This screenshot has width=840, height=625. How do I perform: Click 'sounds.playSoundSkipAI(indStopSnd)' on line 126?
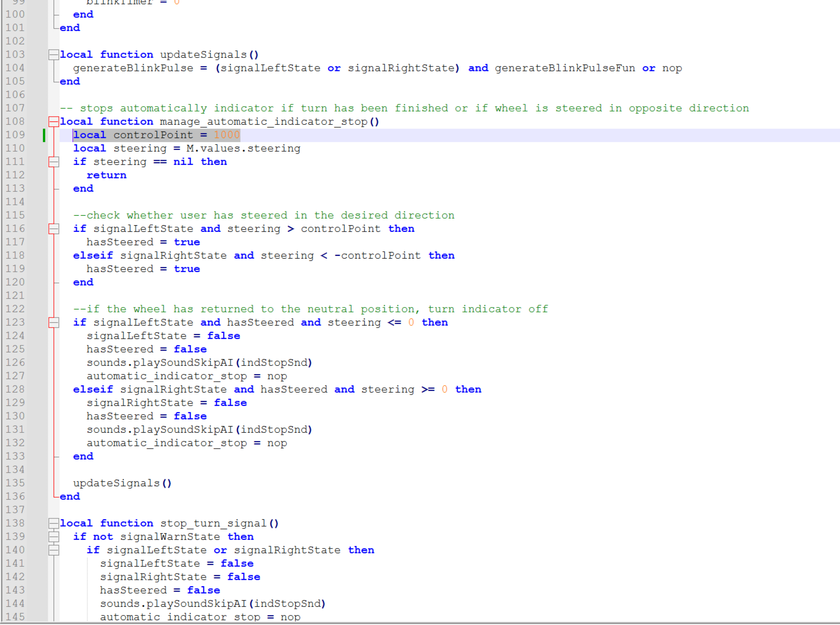click(x=199, y=362)
